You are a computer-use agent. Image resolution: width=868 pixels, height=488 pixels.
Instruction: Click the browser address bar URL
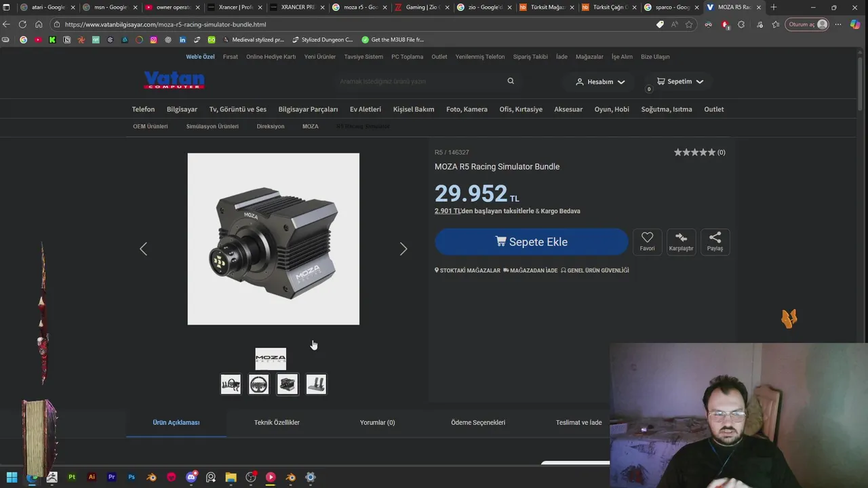[165, 24]
